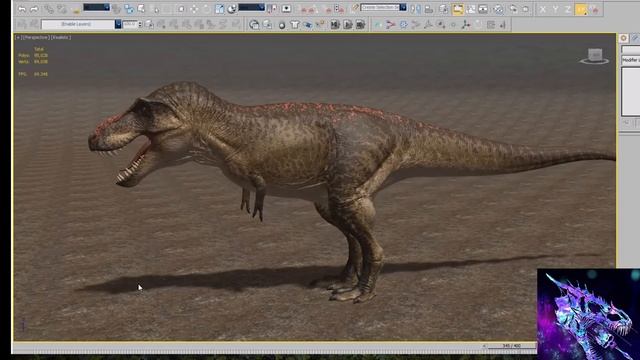
Task: Select the yellow Bind to Space Warp tool
Action: click(x=76, y=9)
